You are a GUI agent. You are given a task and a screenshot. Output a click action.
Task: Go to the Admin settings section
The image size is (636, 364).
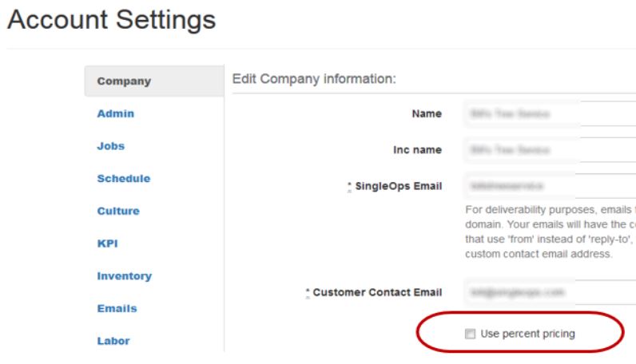[x=116, y=113]
